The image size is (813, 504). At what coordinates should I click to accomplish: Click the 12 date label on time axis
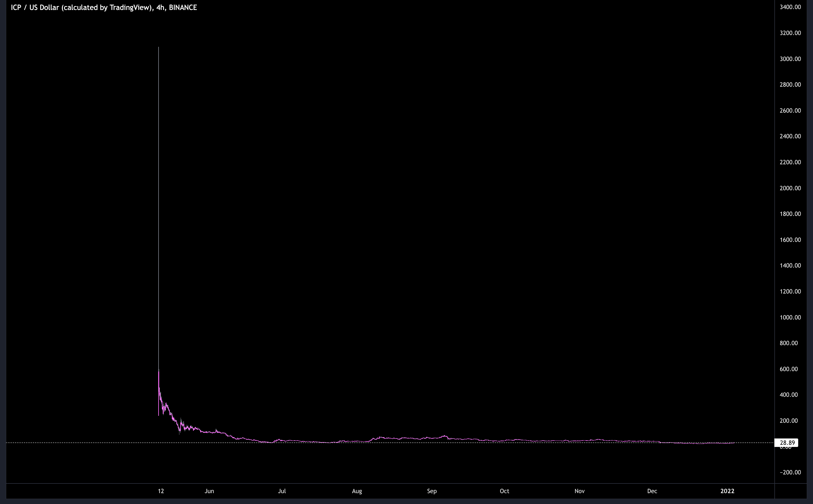[161, 491]
